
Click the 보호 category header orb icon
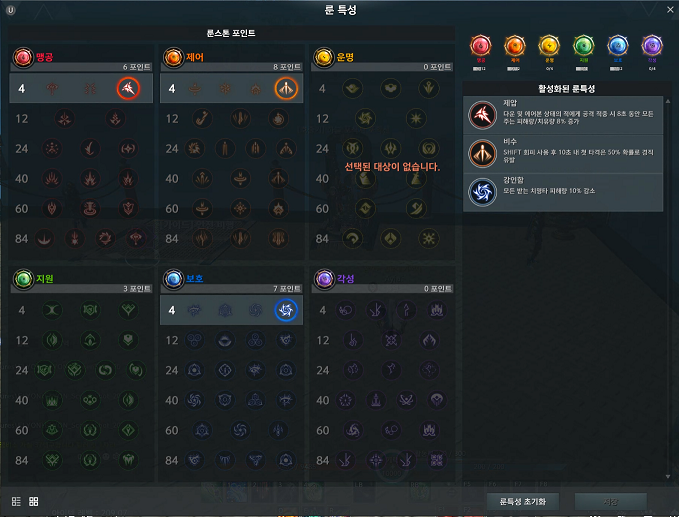(174, 279)
